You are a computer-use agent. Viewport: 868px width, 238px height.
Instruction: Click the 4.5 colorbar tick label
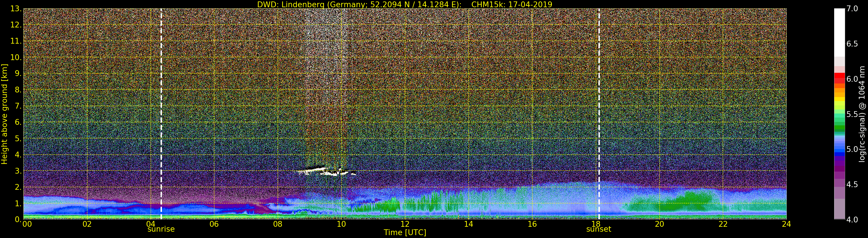[852, 185]
